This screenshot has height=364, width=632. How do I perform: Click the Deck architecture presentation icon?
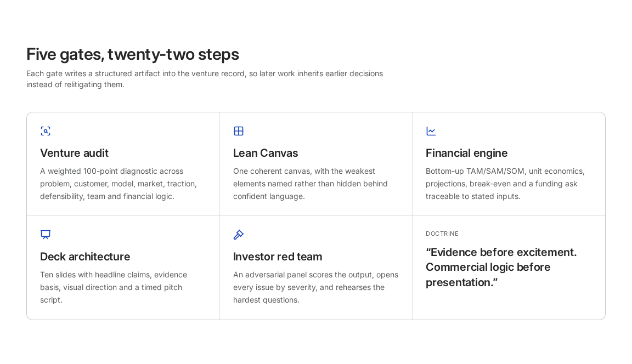tap(46, 235)
